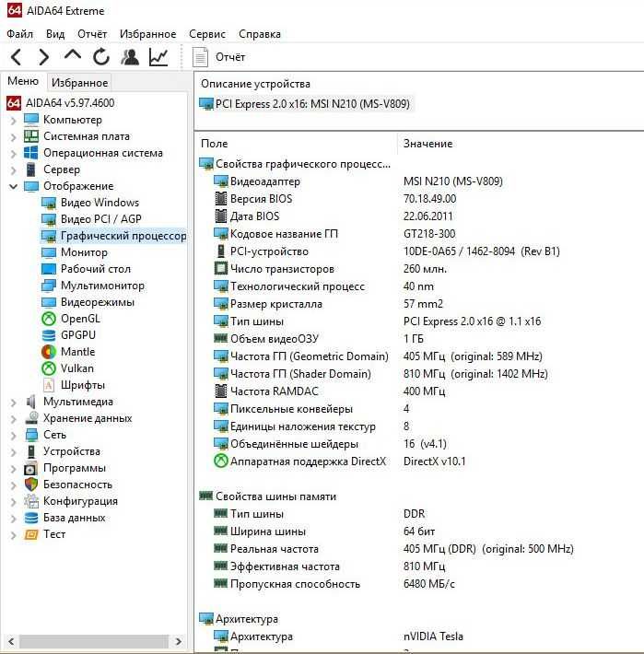The height and width of the screenshot is (654, 644).
Task: Click the Видеорежимы icon
Action: pos(49,302)
